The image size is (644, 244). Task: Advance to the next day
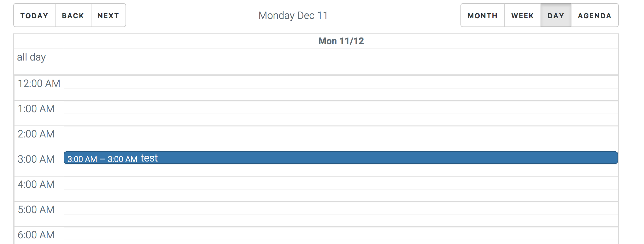pyautogui.click(x=108, y=15)
